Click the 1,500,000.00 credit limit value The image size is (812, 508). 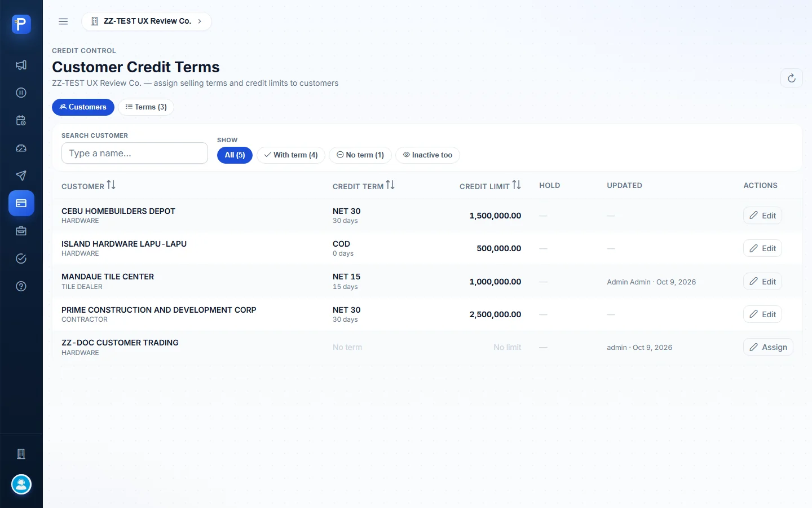click(x=495, y=216)
